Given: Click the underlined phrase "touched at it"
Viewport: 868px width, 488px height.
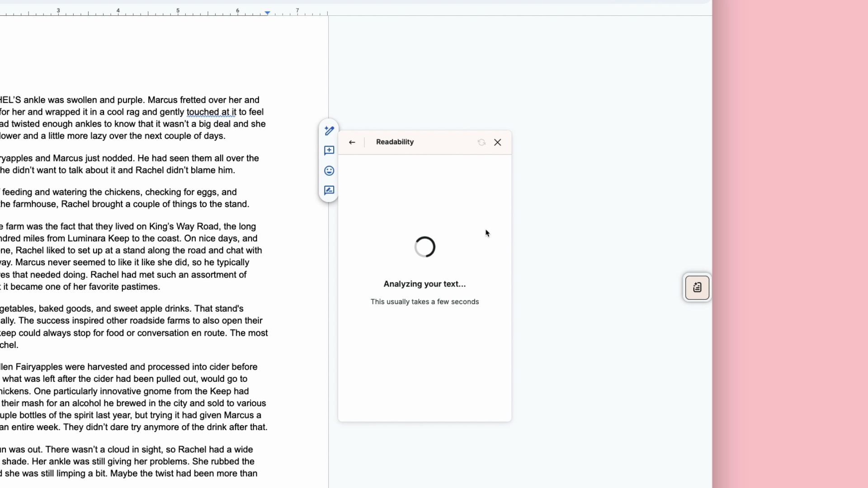Looking at the screenshot, I should (x=211, y=112).
